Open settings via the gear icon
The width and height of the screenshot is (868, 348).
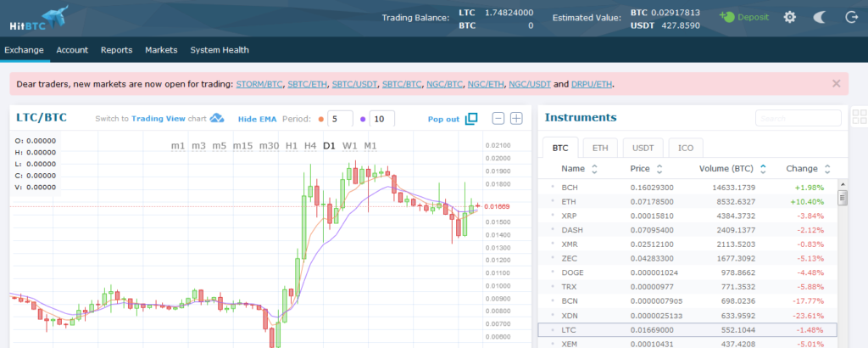point(789,17)
